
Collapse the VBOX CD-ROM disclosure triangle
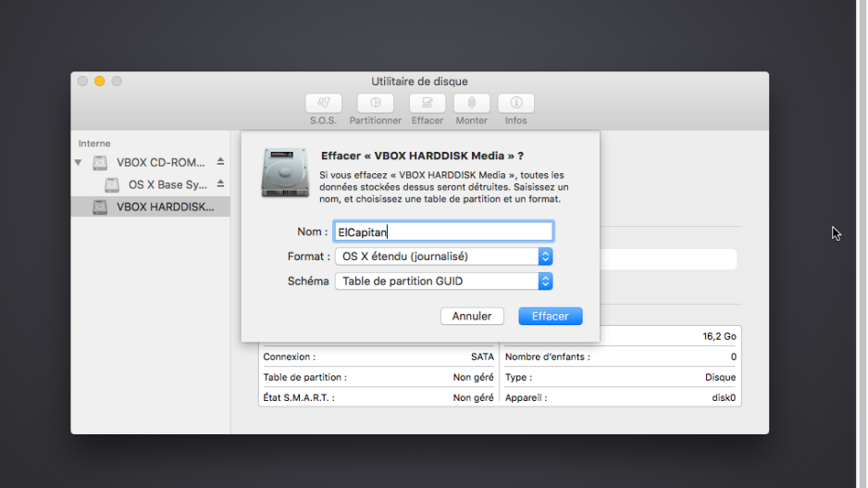tap(78, 162)
